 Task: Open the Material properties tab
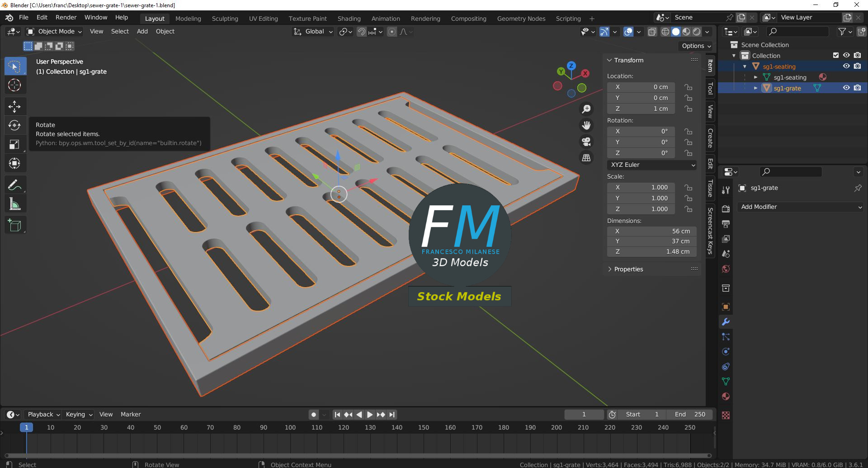tap(726, 397)
